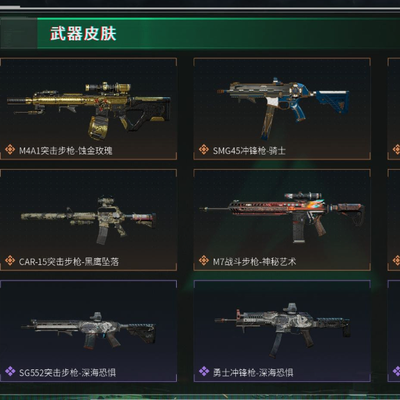The image size is (400, 400).
Task: Open the SG552突击步枪-深海恐惧 label
Action: 67,372
